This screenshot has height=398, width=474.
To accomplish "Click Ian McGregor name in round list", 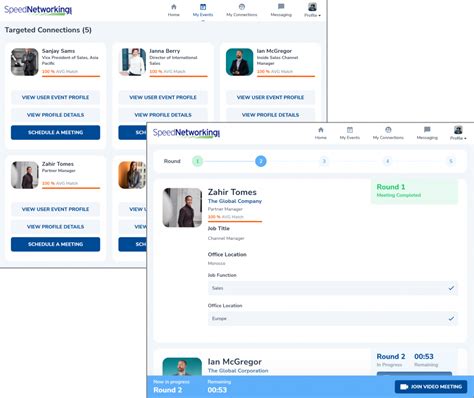I will click(x=235, y=362).
